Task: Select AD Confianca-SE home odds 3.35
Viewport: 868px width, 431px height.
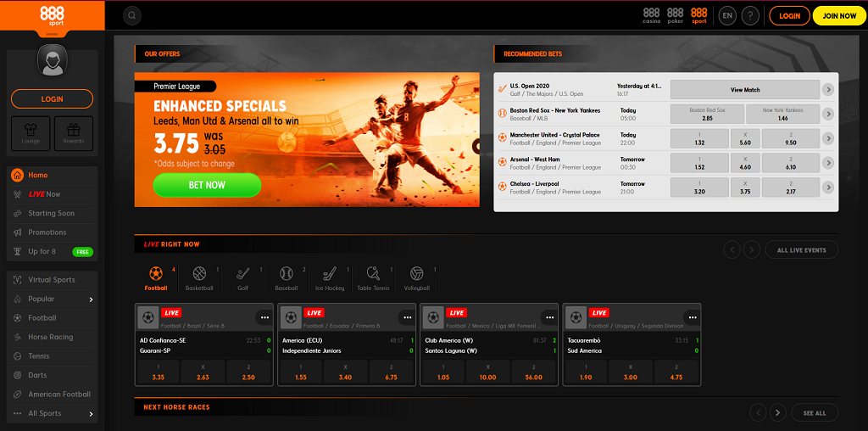Action: [158, 372]
